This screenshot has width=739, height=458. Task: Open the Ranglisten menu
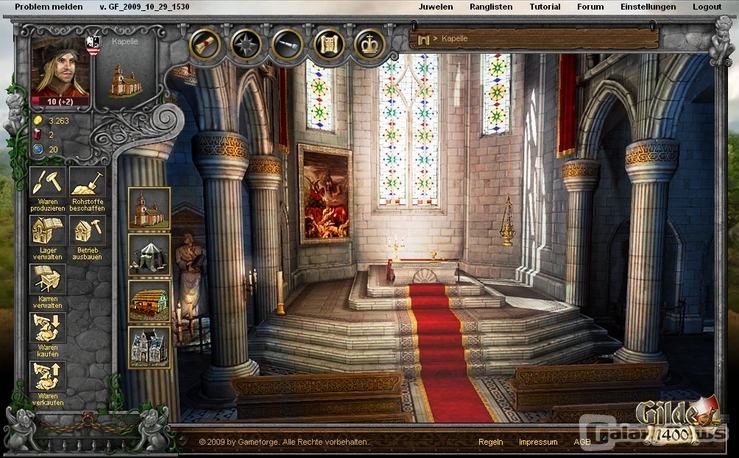coord(490,6)
